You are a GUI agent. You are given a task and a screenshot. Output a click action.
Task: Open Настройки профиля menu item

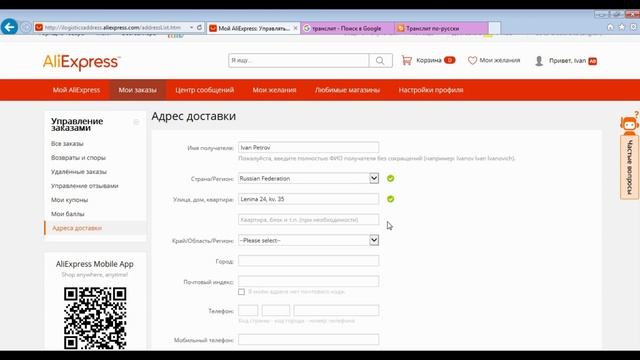pyautogui.click(x=431, y=90)
